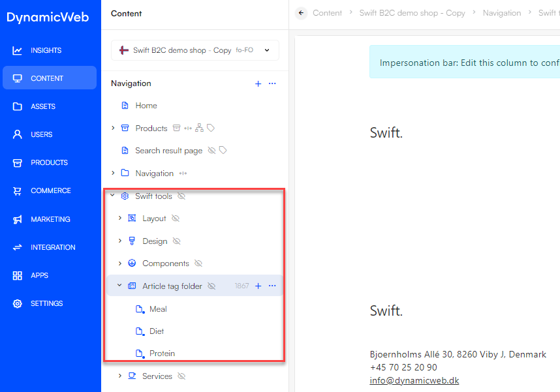Click plus icon beside Navigation header

point(258,83)
